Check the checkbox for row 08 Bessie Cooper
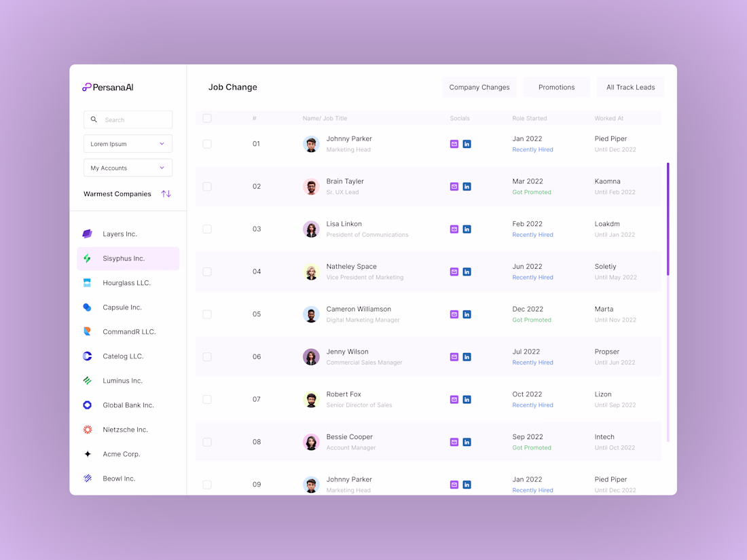747x560 pixels. tap(206, 442)
